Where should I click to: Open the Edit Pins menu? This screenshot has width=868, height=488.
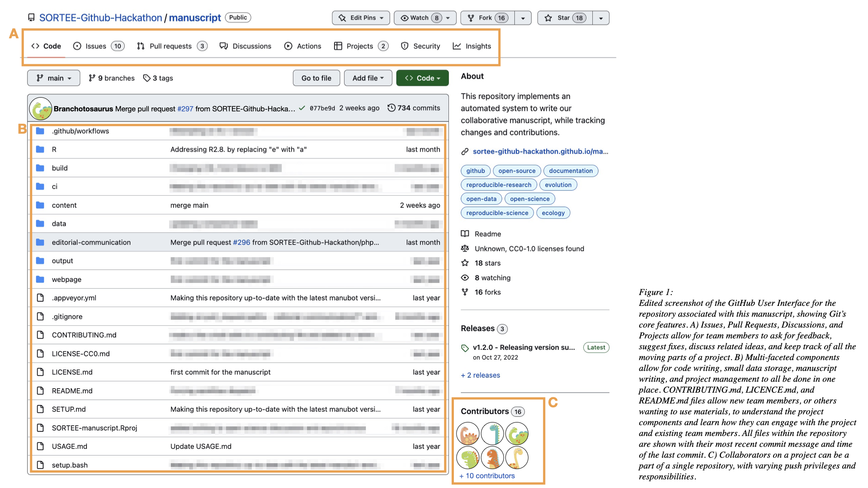coord(360,18)
